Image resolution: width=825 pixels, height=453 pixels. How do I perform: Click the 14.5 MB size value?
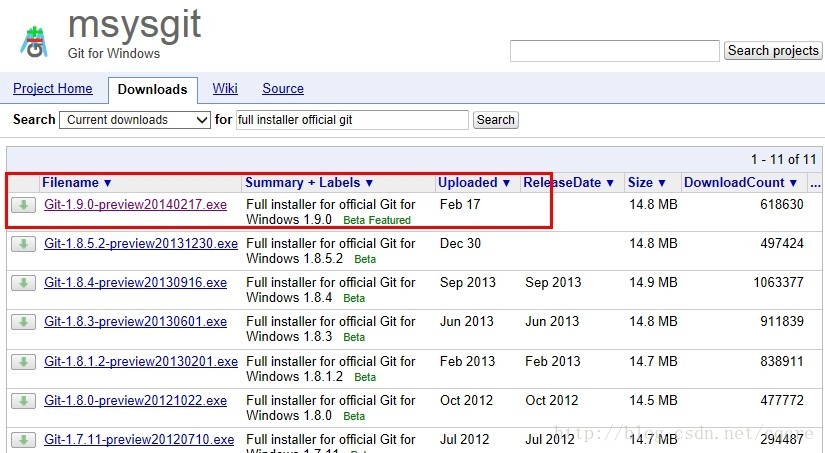click(x=653, y=400)
